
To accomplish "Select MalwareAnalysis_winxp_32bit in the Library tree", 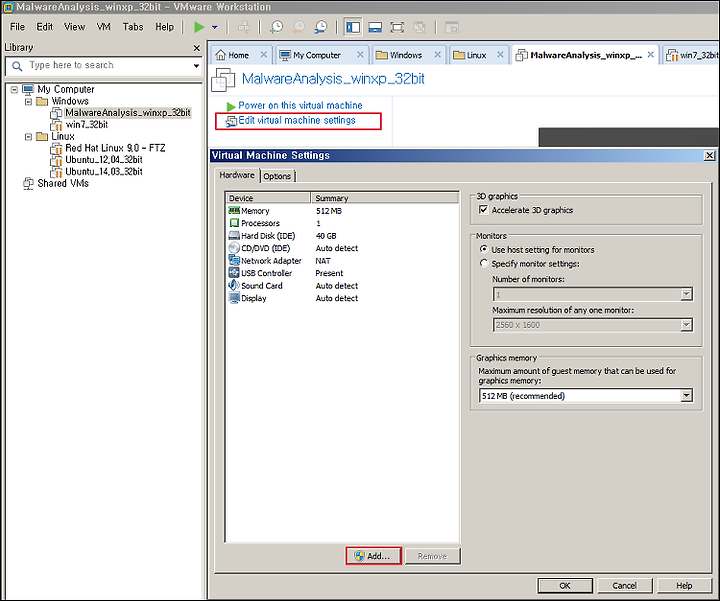I will (128, 112).
